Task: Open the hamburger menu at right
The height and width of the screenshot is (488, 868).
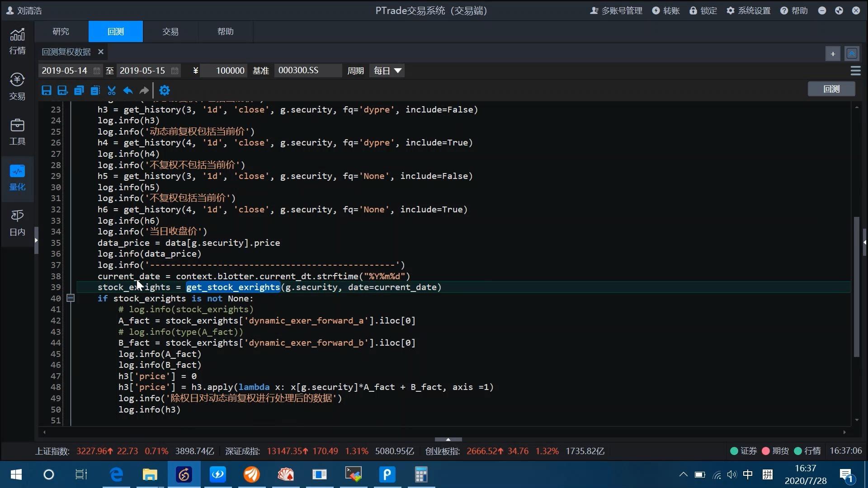Action: click(855, 71)
